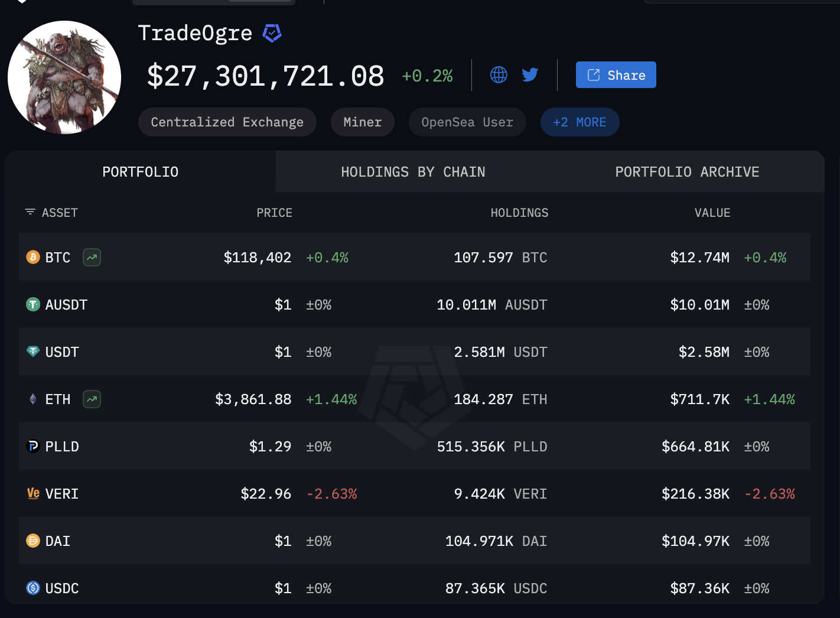Screen dimensions: 840x618
Task: Open TradeOgre's Twitter profile icon
Action: point(530,74)
